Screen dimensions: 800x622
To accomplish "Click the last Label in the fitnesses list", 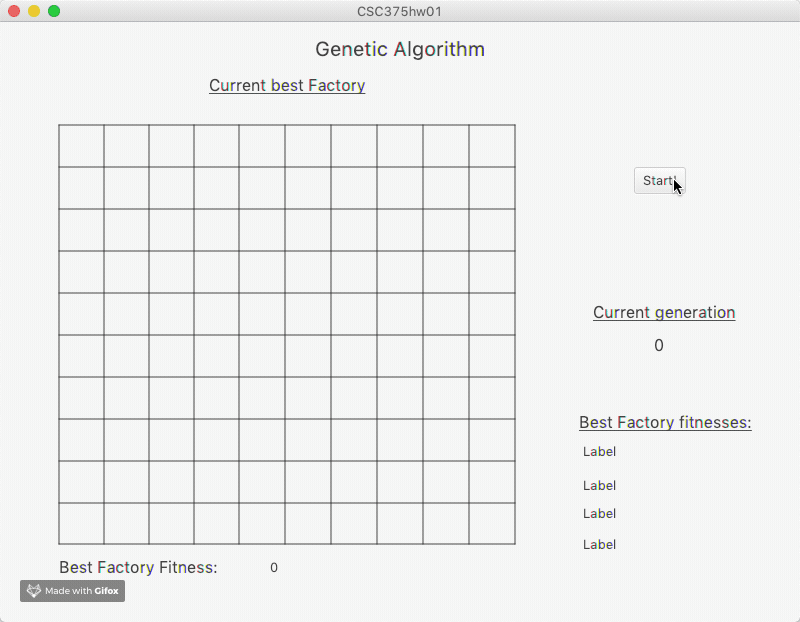I will [600, 545].
